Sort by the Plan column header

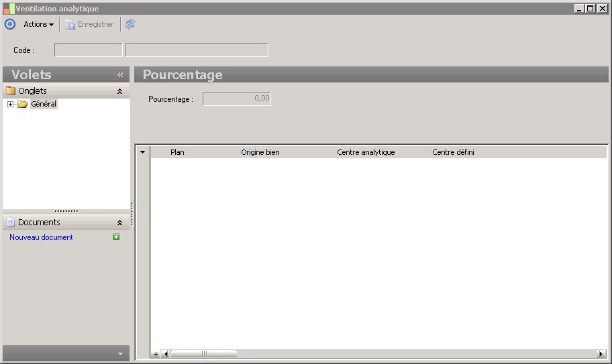(x=177, y=152)
